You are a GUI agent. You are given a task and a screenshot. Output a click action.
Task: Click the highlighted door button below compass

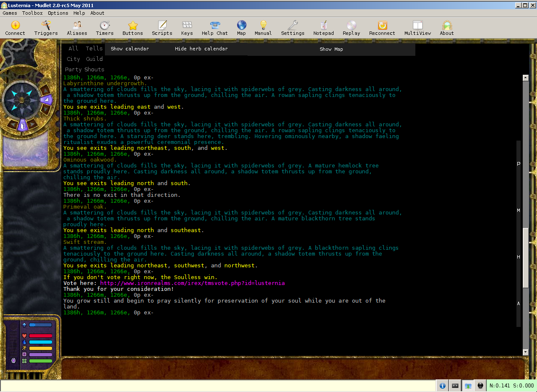[23, 125]
